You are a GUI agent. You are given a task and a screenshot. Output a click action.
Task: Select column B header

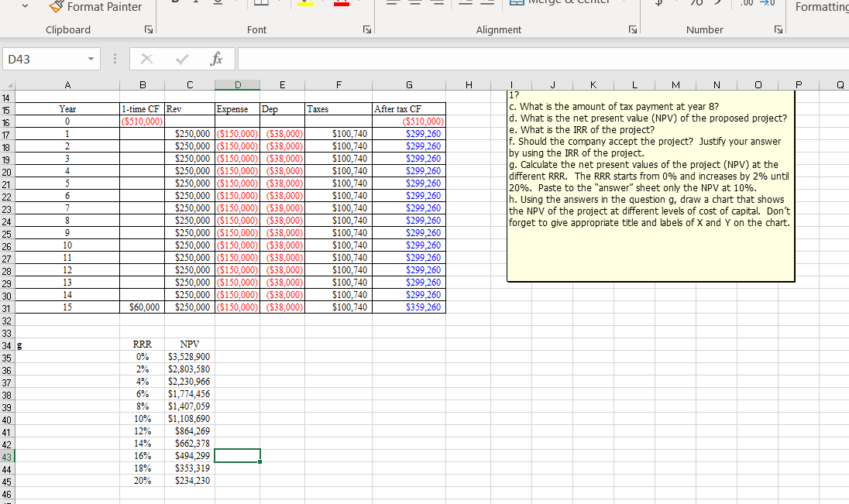143,85
